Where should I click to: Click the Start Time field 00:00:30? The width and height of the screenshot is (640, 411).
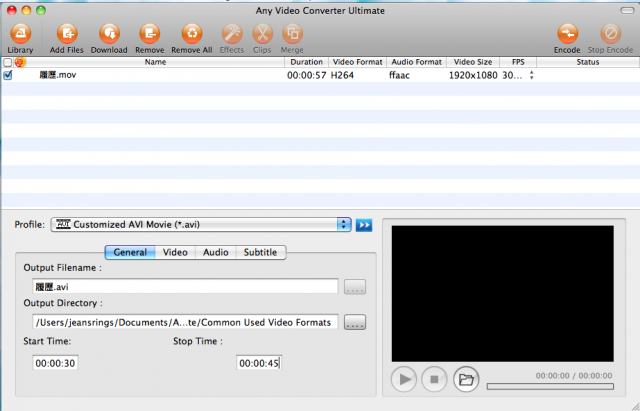[55, 363]
